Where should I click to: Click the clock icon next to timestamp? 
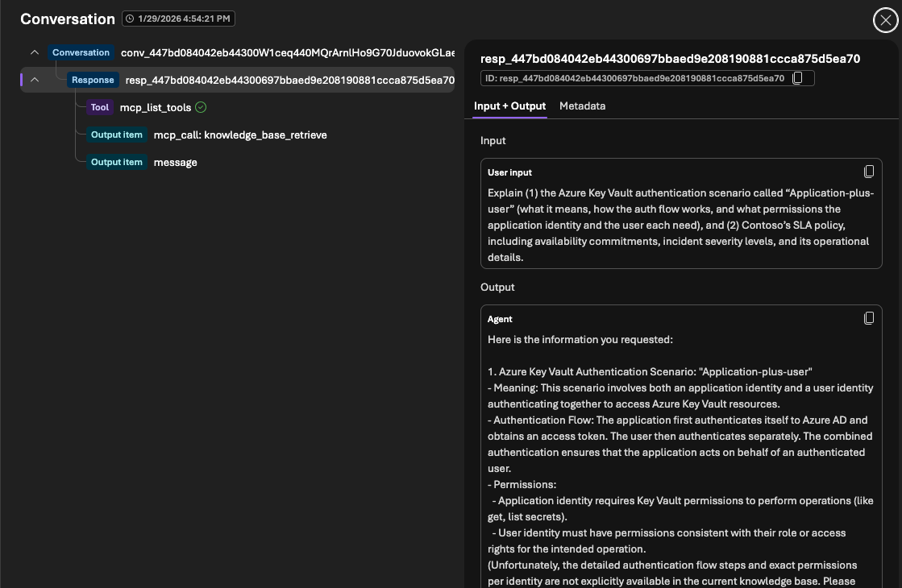pos(130,19)
